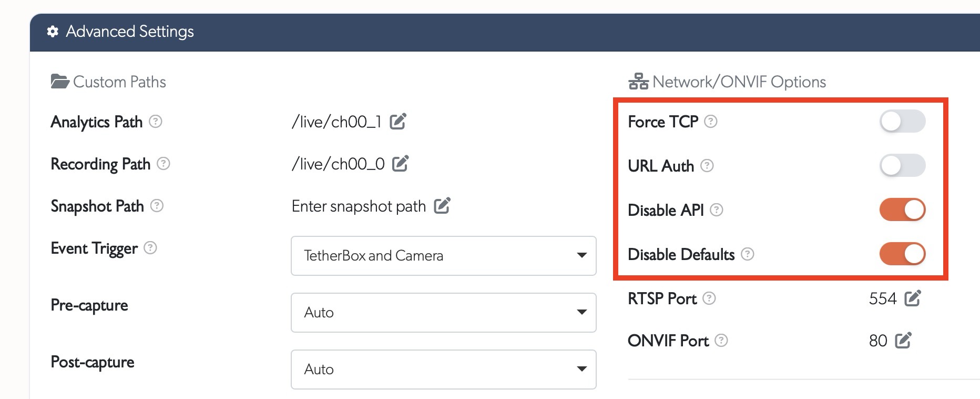
Task: Turn on the URL Auth switch
Action: coord(902,165)
